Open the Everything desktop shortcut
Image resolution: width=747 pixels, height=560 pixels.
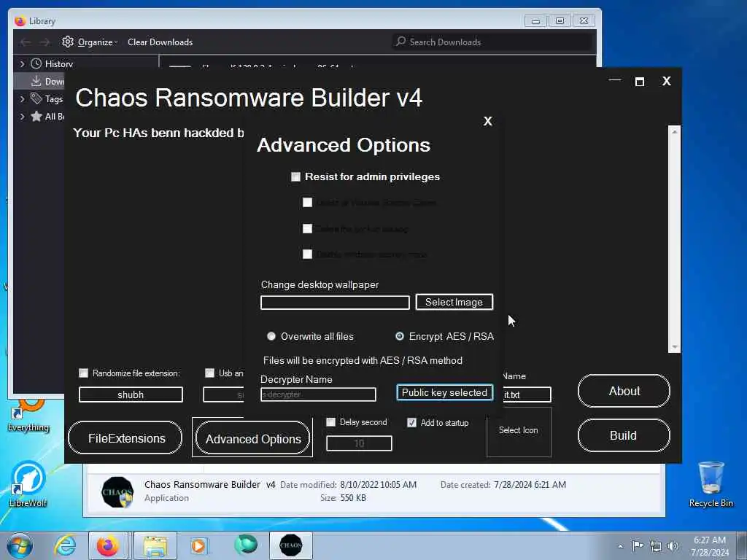[x=28, y=416]
